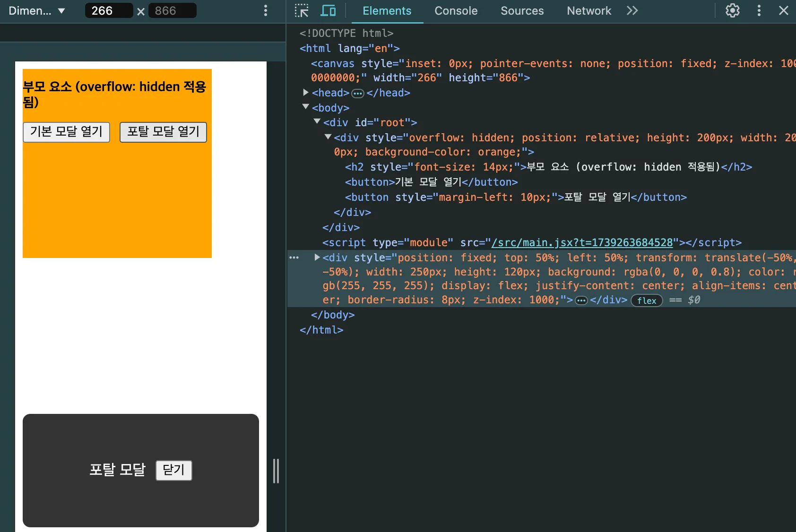
Task: Click the 포탈 모달 열기 button
Action: tap(163, 132)
